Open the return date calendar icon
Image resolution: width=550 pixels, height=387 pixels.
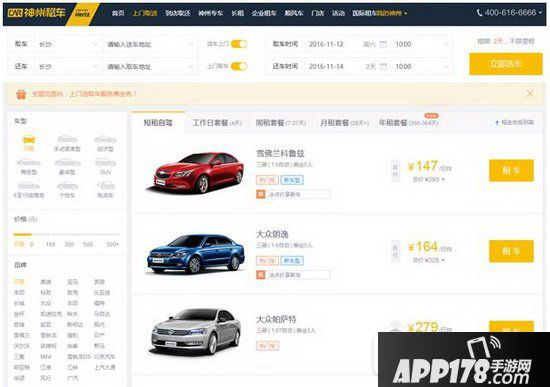383,66
